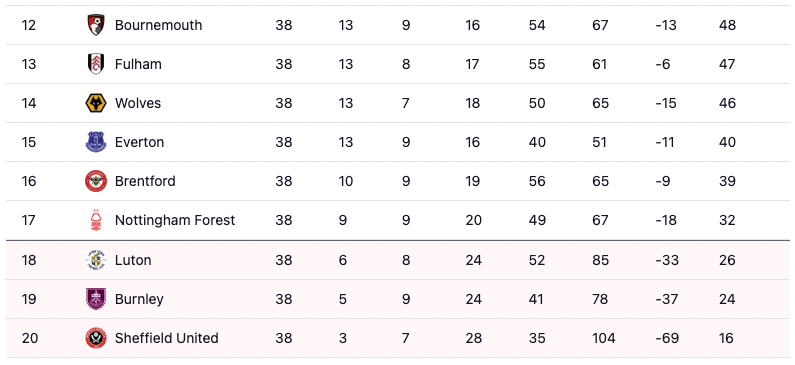
Task: Open the Fulham team link
Action: [138, 64]
